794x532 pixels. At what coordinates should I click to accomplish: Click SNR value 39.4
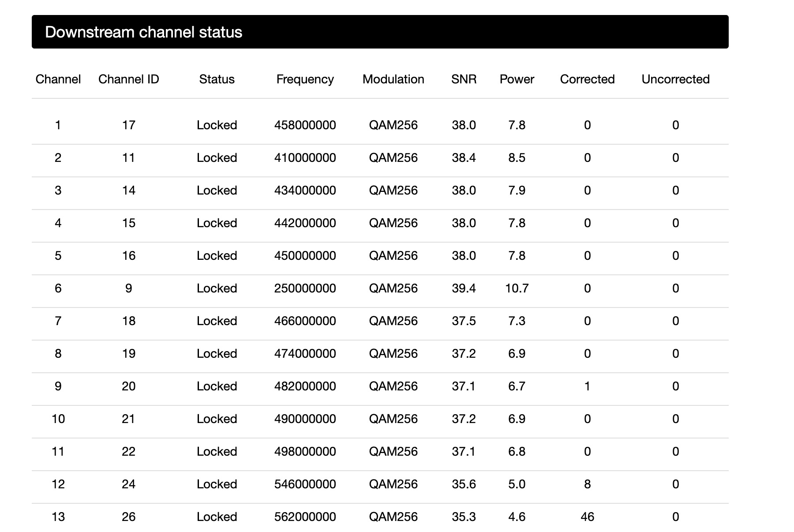(464, 288)
